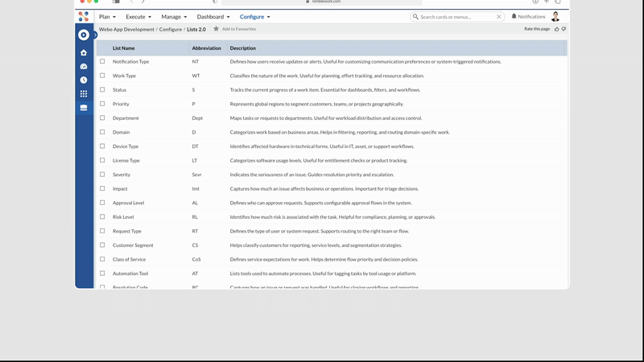Check the License Type row checkbox

tap(102, 160)
